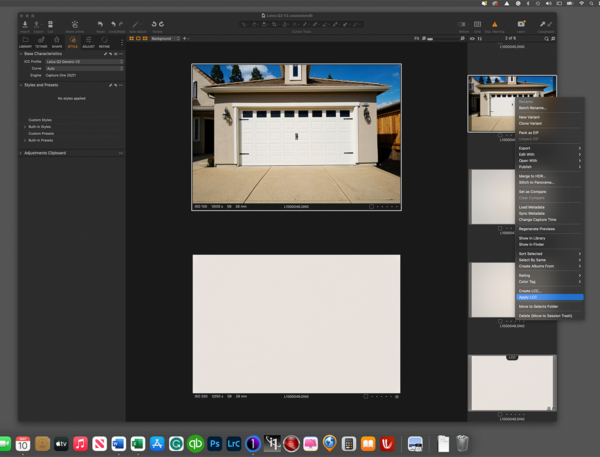The height and width of the screenshot is (457, 600).
Task: Switch to the Tether tool tab
Action: tap(41, 42)
